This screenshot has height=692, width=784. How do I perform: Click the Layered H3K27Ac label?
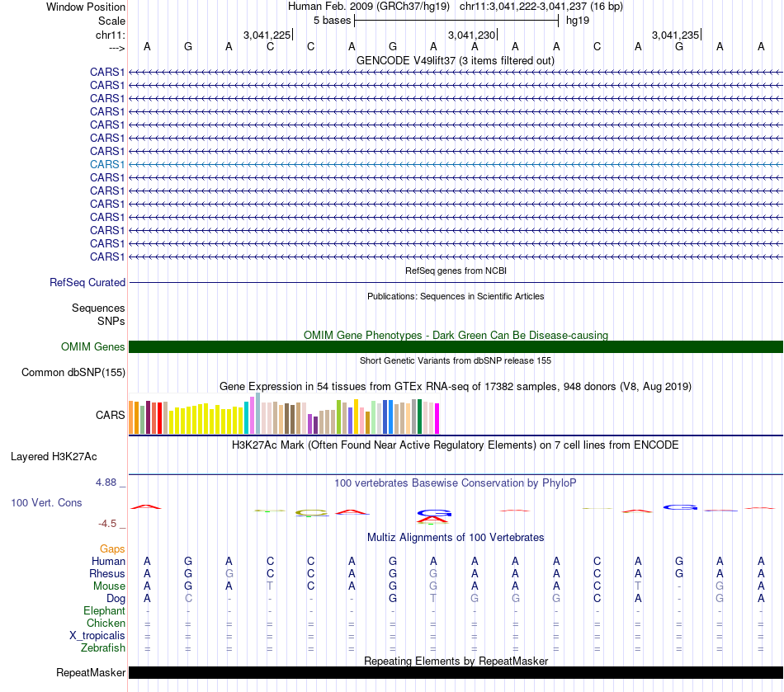point(54,457)
